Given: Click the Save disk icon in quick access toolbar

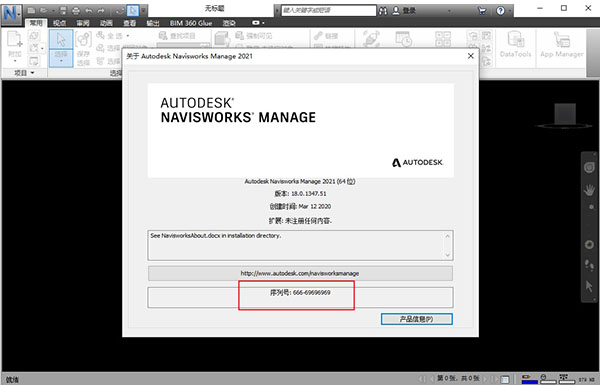Looking at the screenshot, I should point(64,11).
